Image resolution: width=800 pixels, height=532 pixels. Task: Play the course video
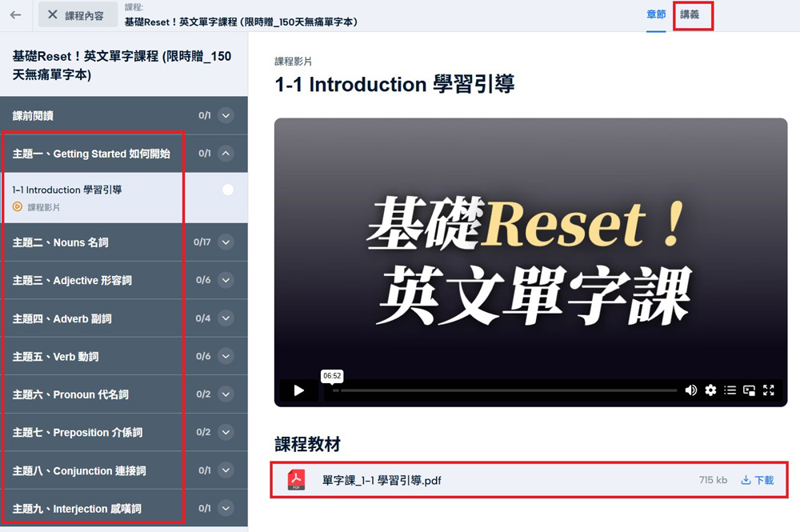[299, 390]
